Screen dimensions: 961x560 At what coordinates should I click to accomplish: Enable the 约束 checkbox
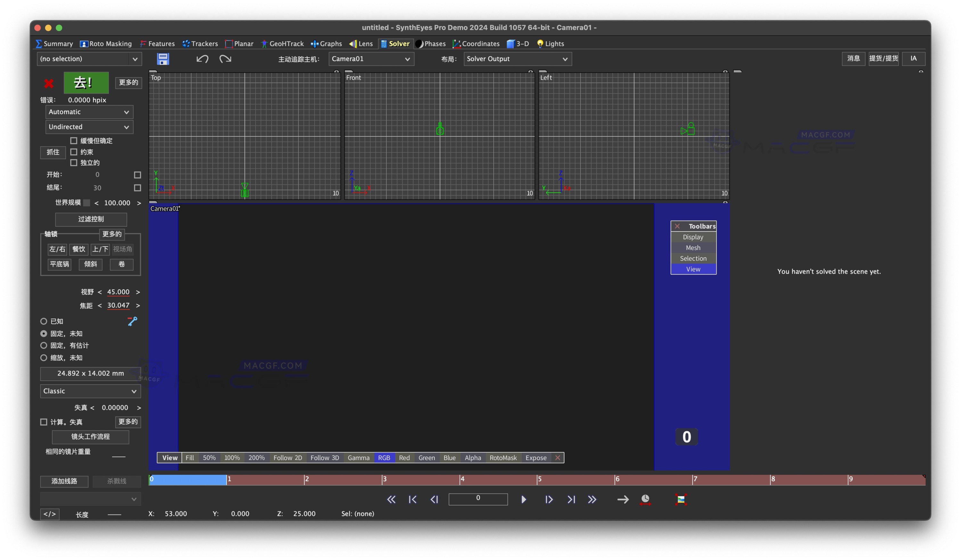coord(74,152)
